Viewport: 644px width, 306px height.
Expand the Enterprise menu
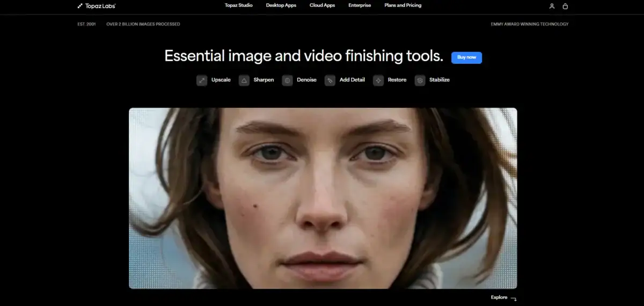tap(360, 5)
